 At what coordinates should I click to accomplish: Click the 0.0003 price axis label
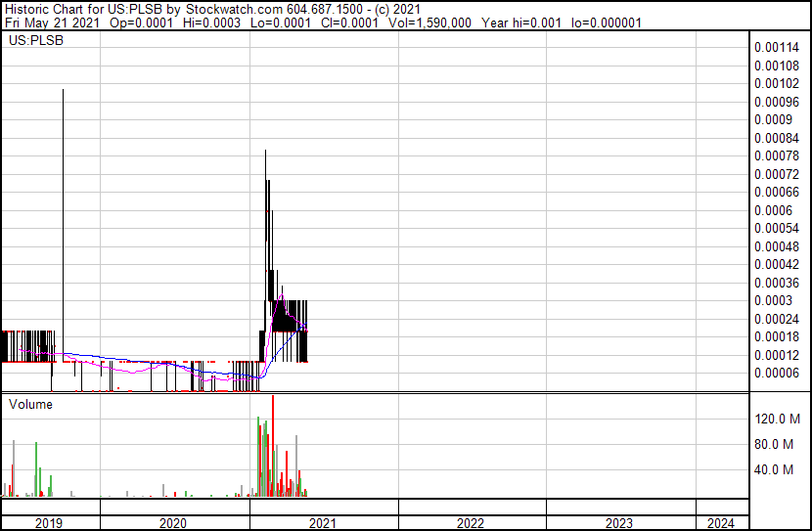[772, 300]
